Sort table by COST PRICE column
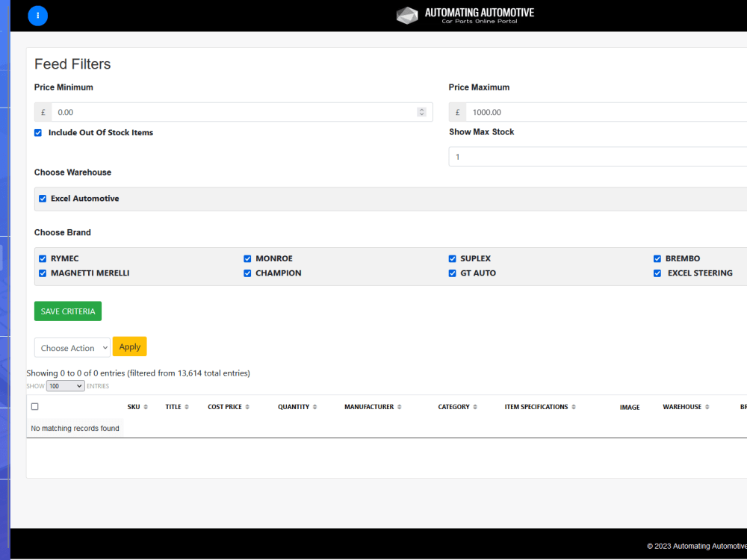The width and height of the screenshot is (747, 560). tap(228, 407)
